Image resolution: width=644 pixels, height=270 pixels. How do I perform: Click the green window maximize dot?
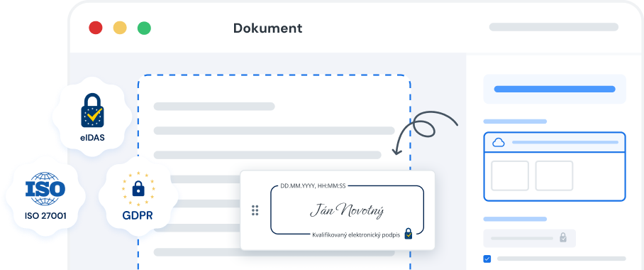144,28
